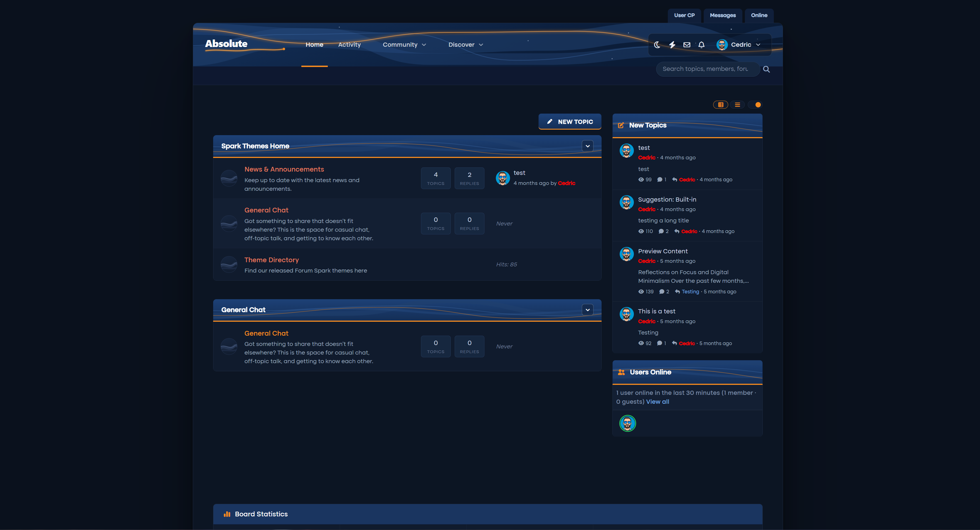Click Cedric's avatar beside 'This is a test' topic

[627, 314]
